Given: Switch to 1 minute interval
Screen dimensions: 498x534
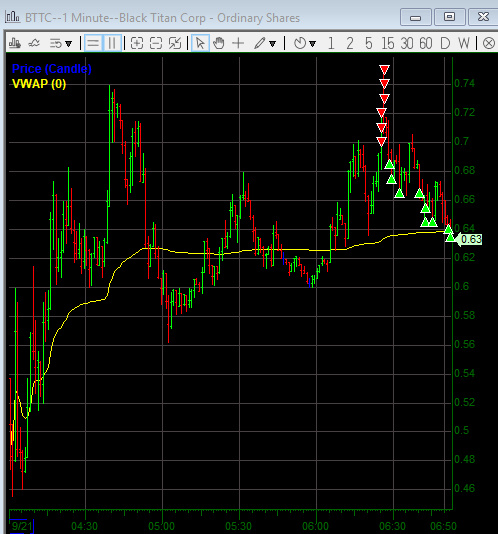Looking at the screenshot, I should tap(331, 44).
